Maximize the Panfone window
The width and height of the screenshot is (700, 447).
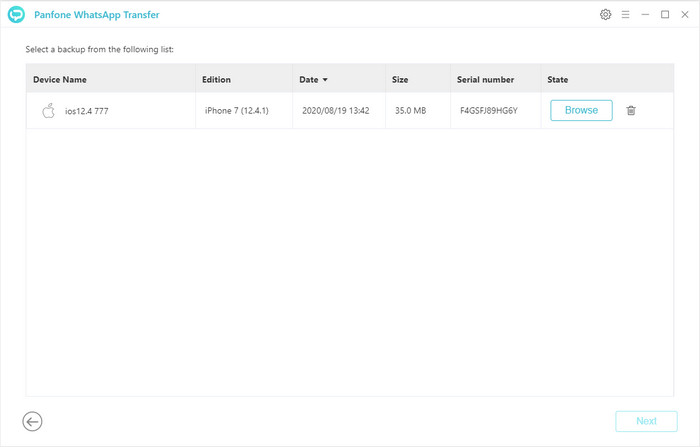coord(665,14)
